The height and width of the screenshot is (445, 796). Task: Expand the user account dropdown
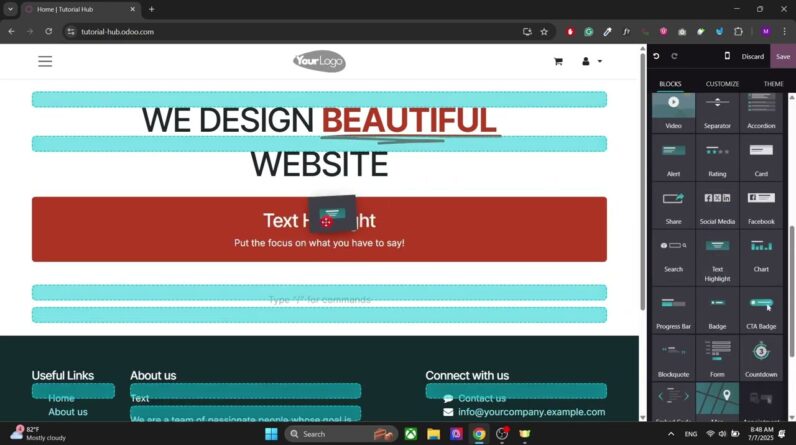click(591, 61)
